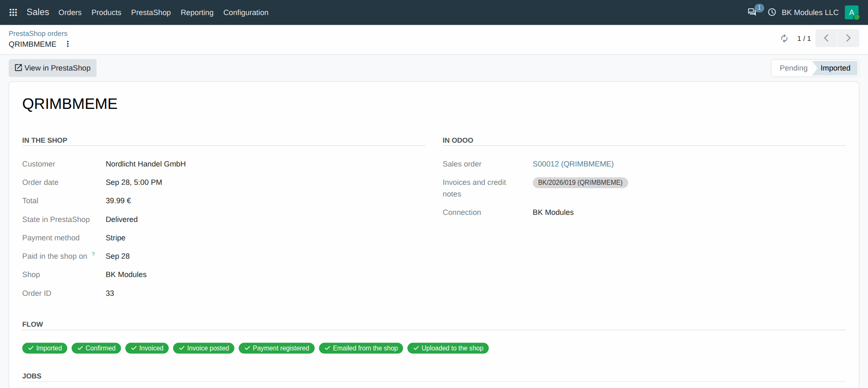The width and height of the screenshot is (868, 388).
Task: Click the Invoice posted flow badge
Action: click(204, 348)
